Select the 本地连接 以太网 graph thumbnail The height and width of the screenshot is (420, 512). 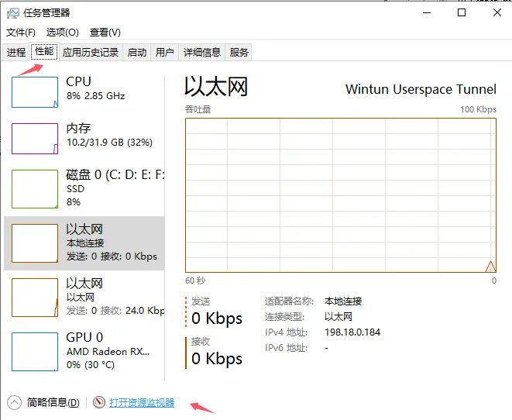coord(35,243)
